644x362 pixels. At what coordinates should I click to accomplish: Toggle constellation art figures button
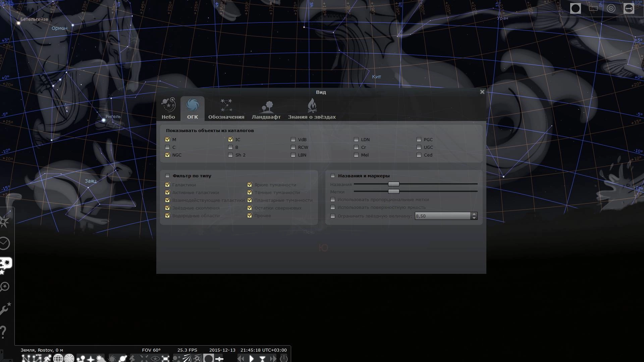click(48, 358)
